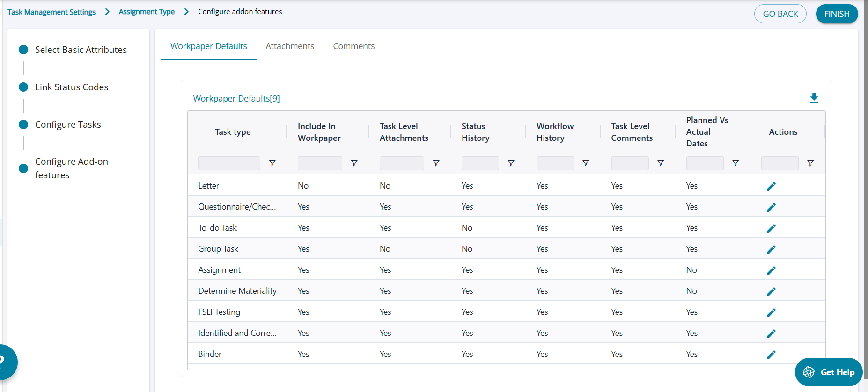Open the Include In Workpaper filter options

click(354, 163)
